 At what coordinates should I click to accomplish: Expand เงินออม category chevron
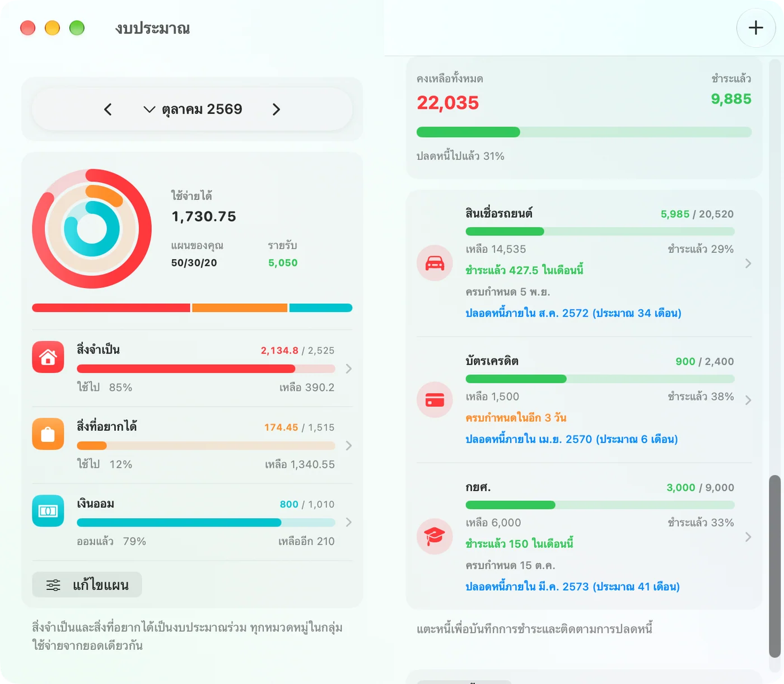coord(348,522)
